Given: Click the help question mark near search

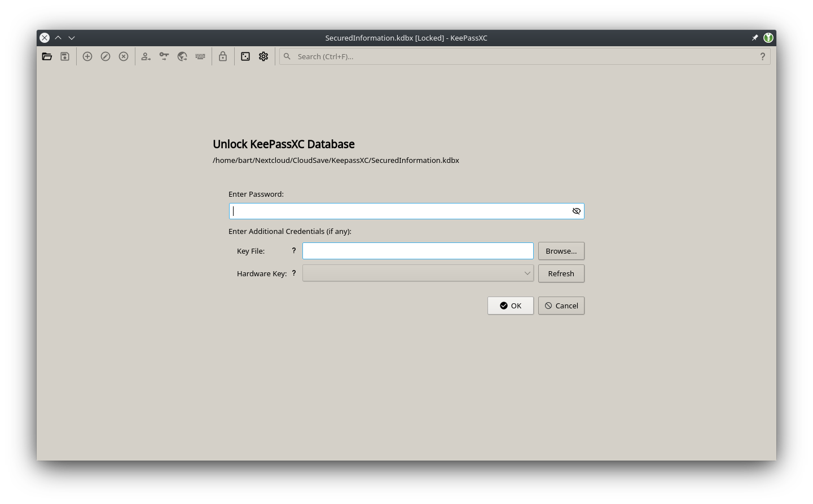Looking at the screenshot, I should [763, 56].
